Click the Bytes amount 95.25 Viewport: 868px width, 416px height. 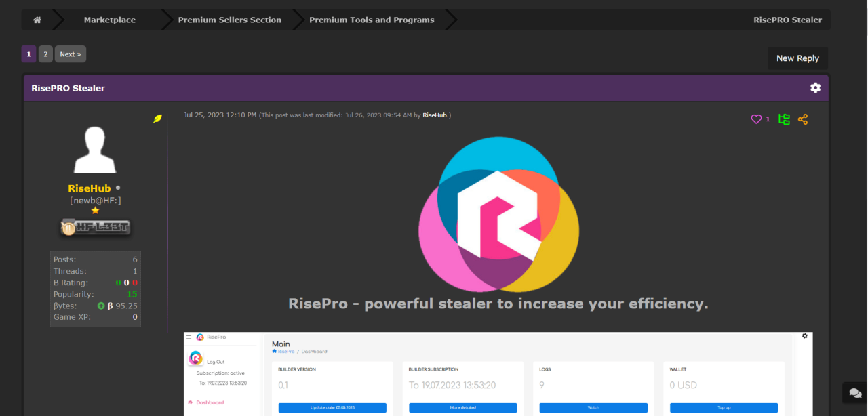127,306
